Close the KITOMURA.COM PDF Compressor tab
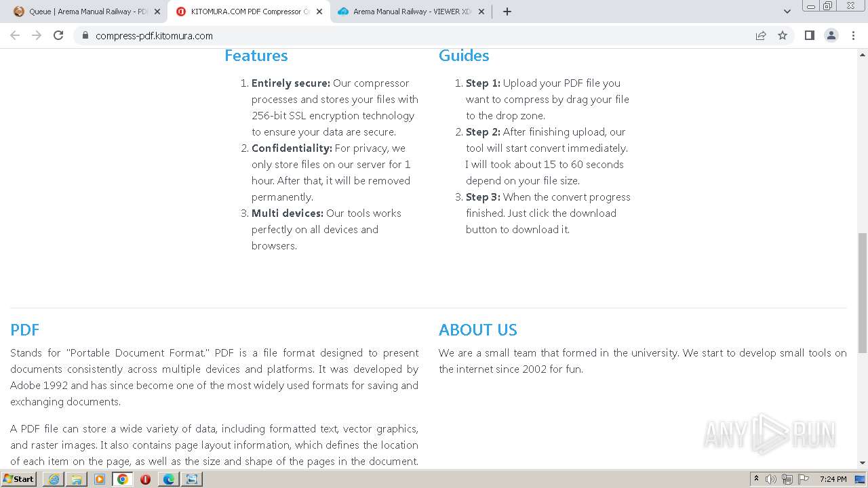 click(319, 12)
